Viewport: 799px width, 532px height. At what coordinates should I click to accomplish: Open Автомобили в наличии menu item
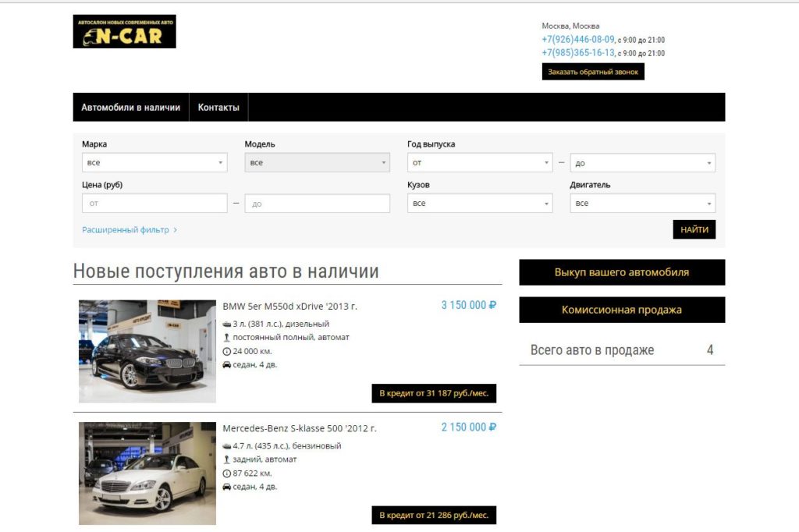point(131,108)
